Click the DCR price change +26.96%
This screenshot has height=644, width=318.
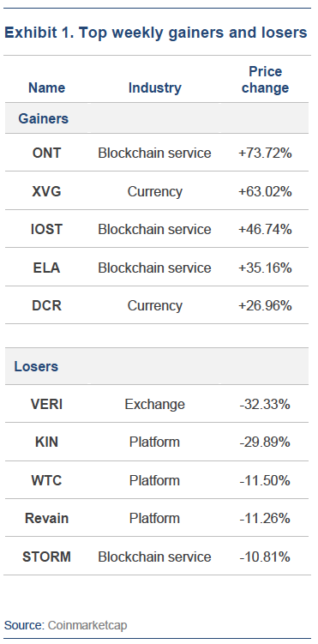pyautogui.click(x=265, y=305)
